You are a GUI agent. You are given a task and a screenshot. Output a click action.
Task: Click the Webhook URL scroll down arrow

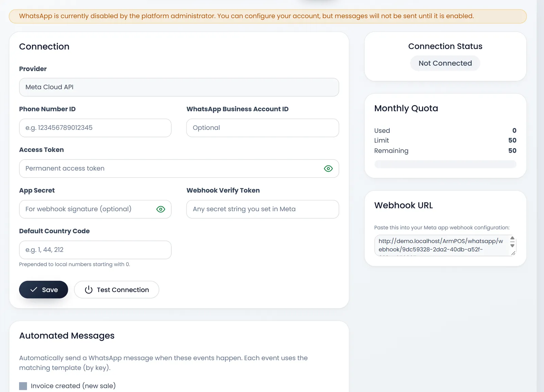click(512, 246)
